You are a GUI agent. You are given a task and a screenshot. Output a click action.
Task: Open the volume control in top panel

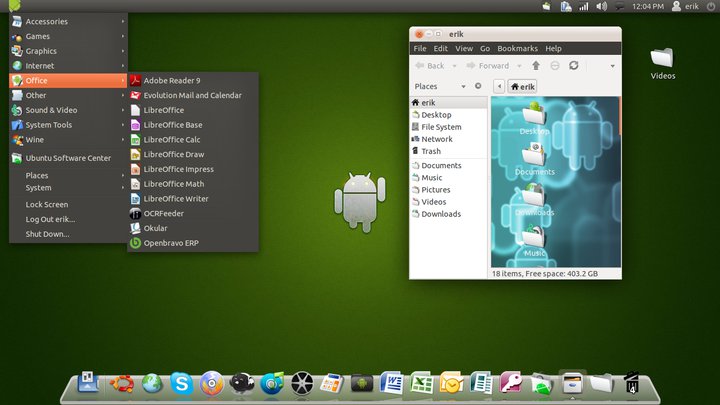601,6
